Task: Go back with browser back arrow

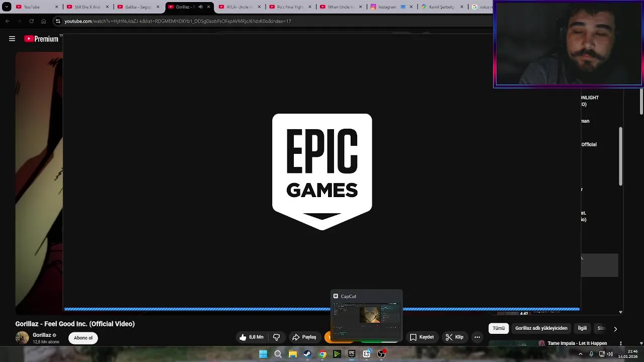Action: (x=7, y=21)
